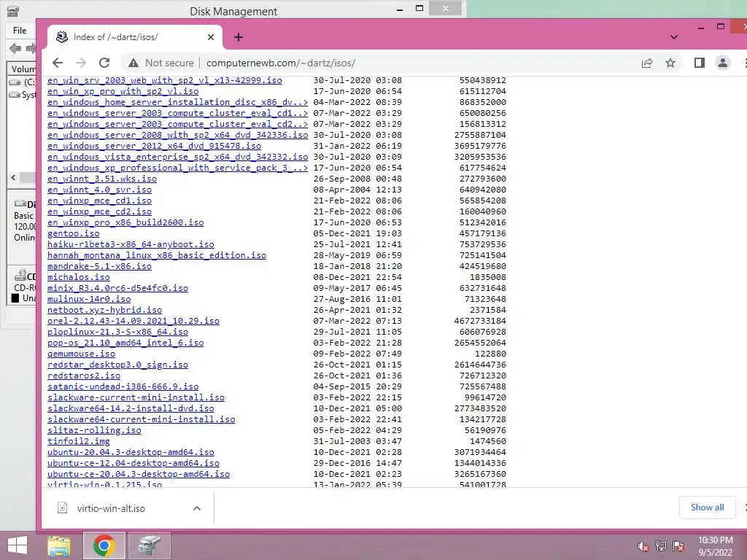Image resolution: width=747 pixels, height=560 pixels.
Task: Click the Not secure warning icon
Action: (x=133, y=63)
